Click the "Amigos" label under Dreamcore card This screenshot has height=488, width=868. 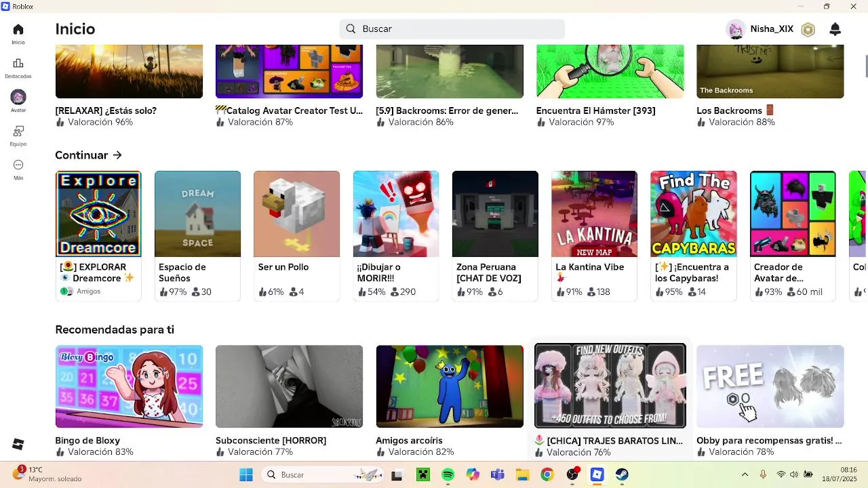coord(88,291)
